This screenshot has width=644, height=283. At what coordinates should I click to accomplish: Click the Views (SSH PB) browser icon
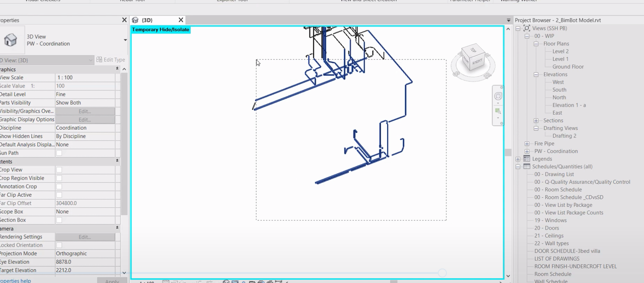(527, 28)
